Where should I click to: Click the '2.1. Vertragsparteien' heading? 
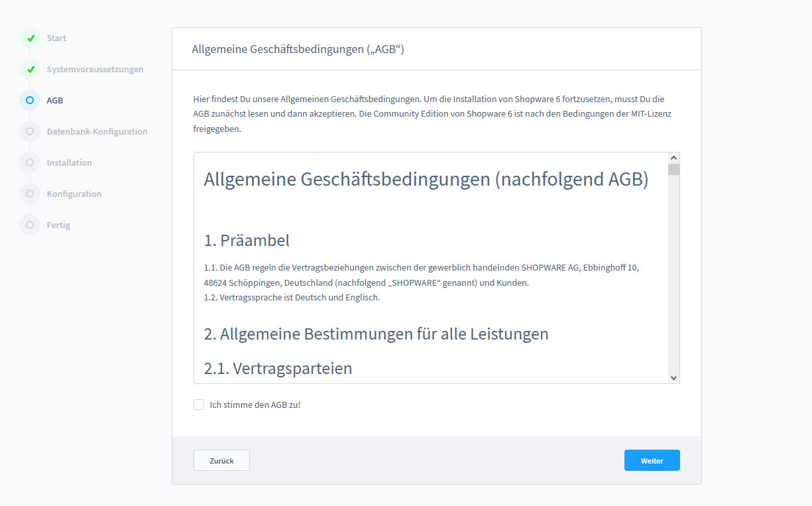278,368
